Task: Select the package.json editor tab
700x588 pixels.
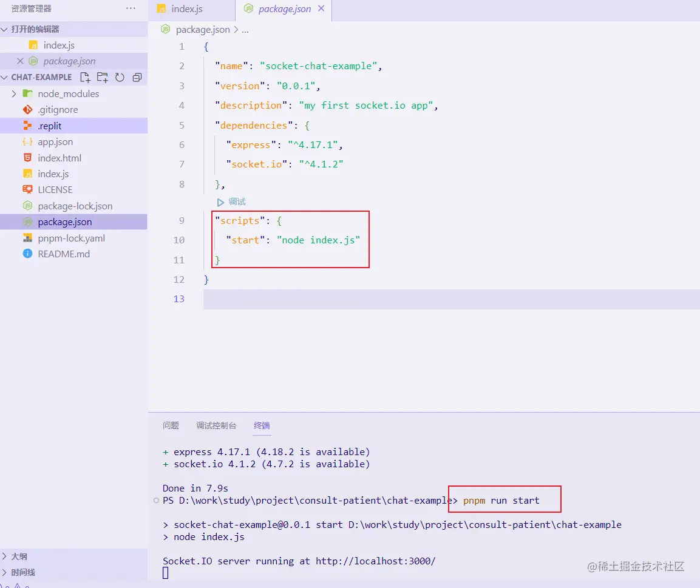Action: click(284, 10)
